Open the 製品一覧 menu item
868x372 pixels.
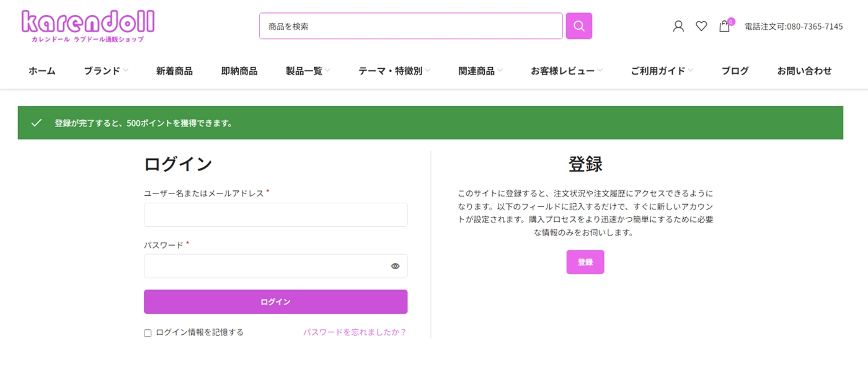(304, 71)
